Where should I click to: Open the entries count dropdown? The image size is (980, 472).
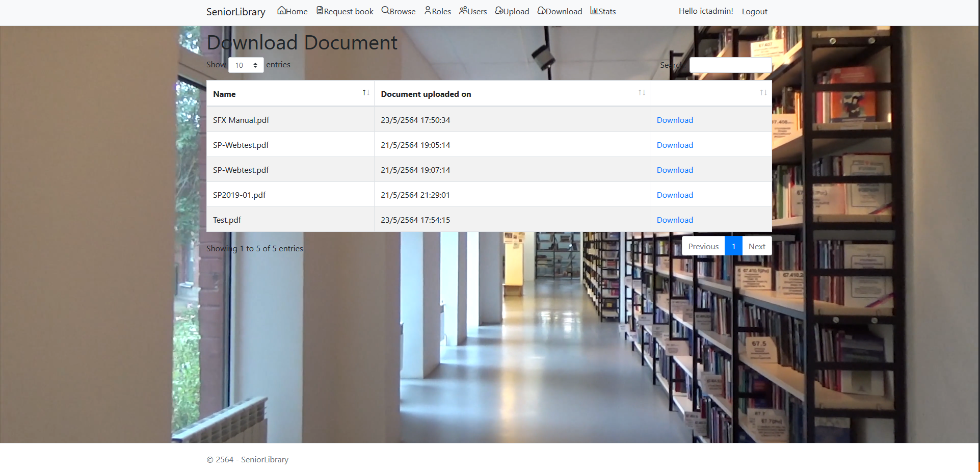point(246,65)
